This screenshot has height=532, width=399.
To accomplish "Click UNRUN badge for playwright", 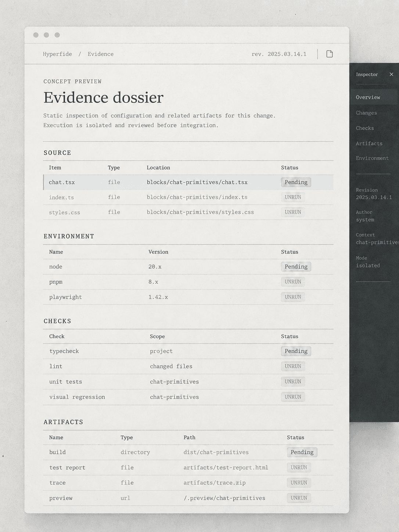I will tap(293, 297).
